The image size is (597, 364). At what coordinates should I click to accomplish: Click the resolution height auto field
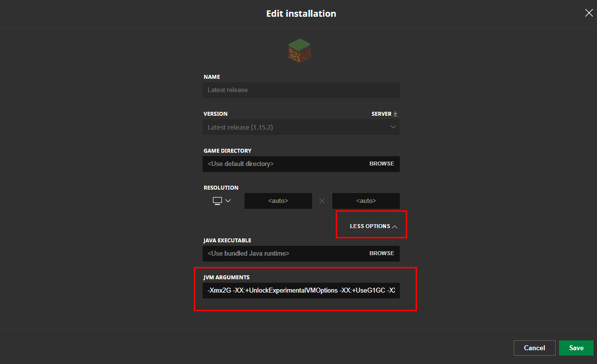(x=366, y=201)
